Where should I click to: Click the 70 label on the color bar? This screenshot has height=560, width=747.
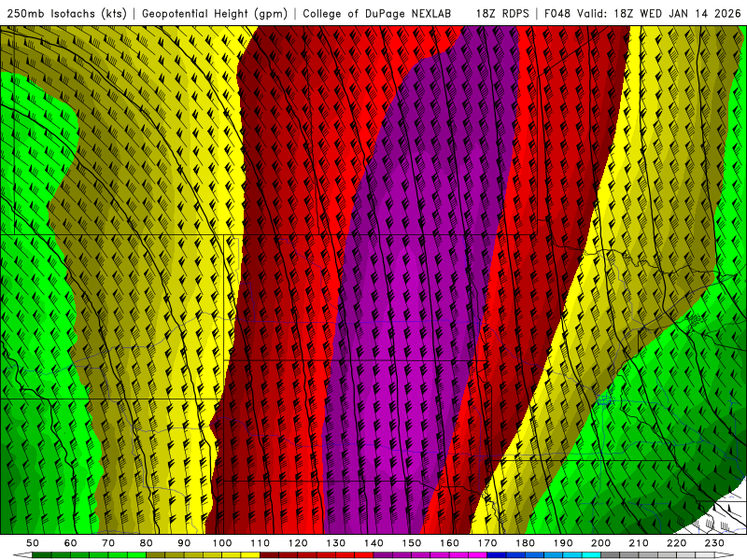click(x=108, y=543)
